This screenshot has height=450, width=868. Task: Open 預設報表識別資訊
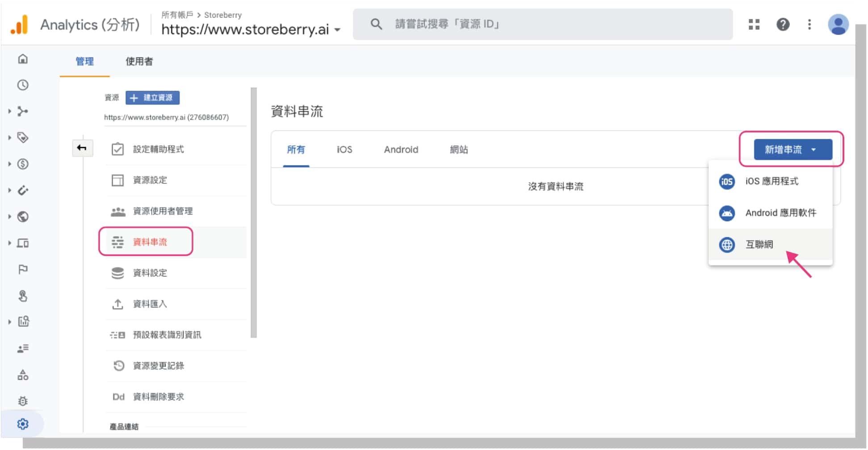pos(176,335)
